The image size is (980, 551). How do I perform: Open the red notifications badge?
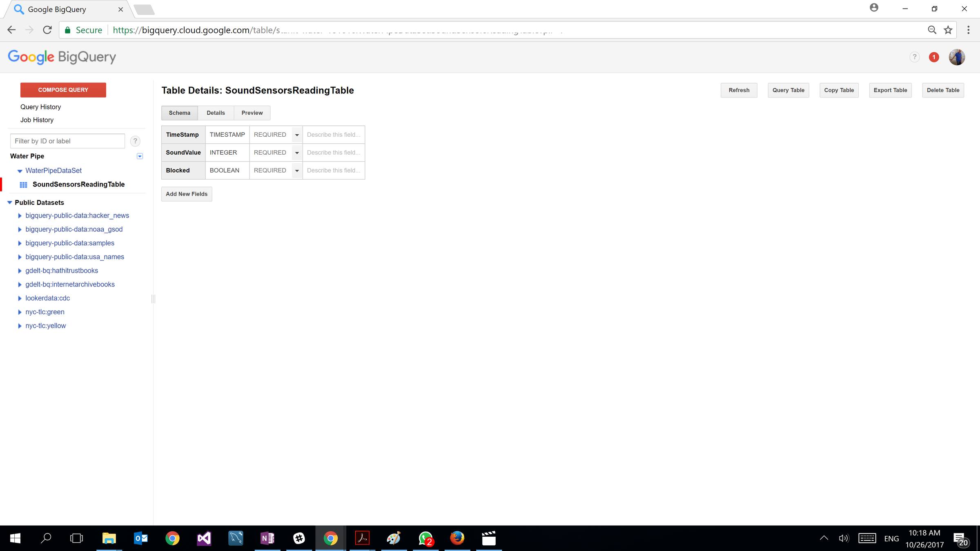coord(934,57)
